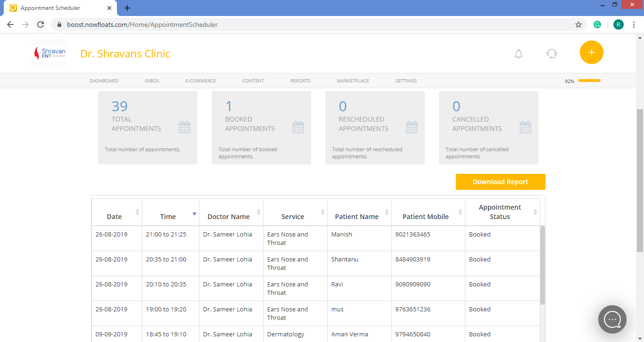This screenshot has width=644, height=342.
Task: Click time slot 20:10 to 20:35
Action: [166, 284]
